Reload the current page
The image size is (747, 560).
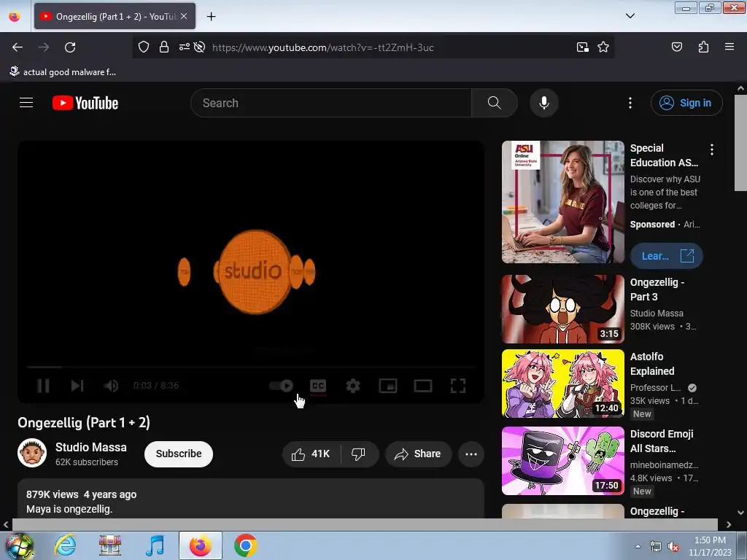point(70,47)
